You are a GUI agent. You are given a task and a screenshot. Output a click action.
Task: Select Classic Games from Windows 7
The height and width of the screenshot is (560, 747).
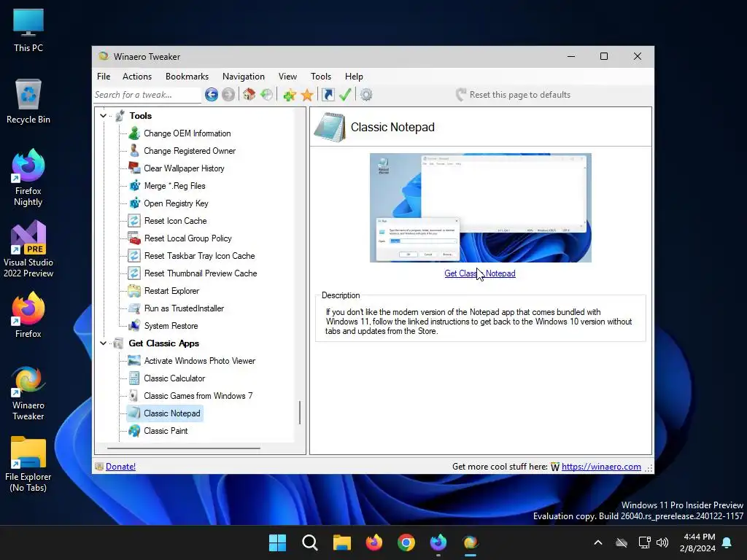pyautogui.click(x=198, y=396)
